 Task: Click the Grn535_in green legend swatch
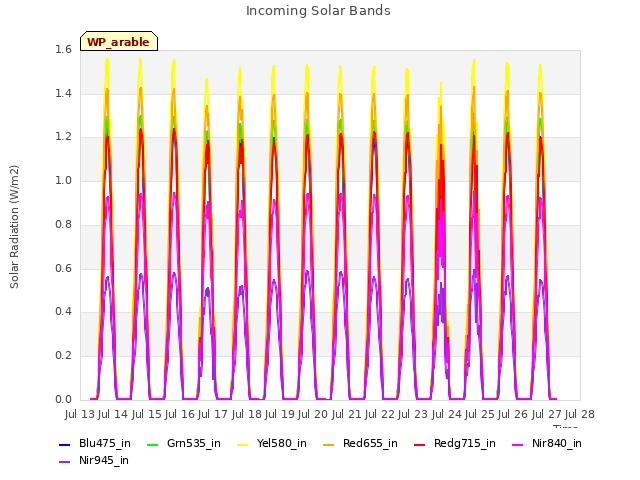tap(152, 444)
